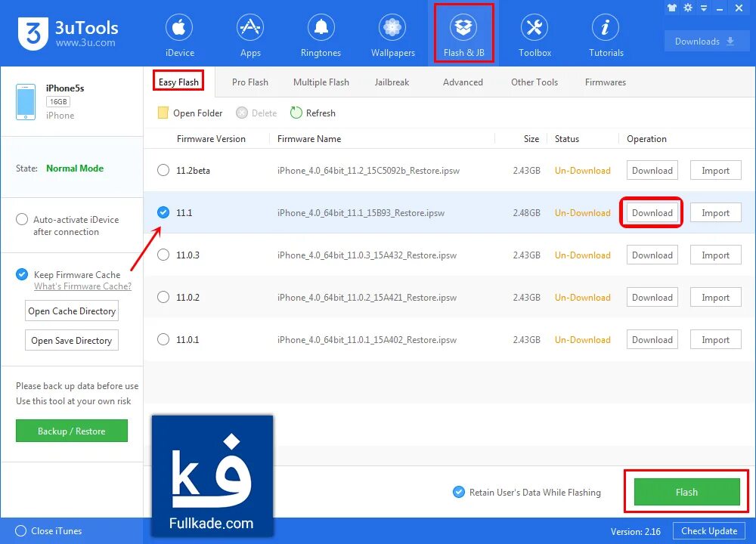Open the Toolbox section
Screen dimensions: 756x544
[534, 36]
